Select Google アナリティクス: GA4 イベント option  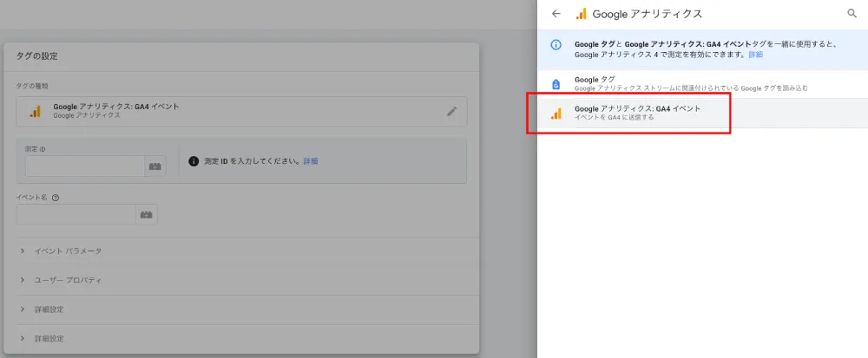point(702,114)
